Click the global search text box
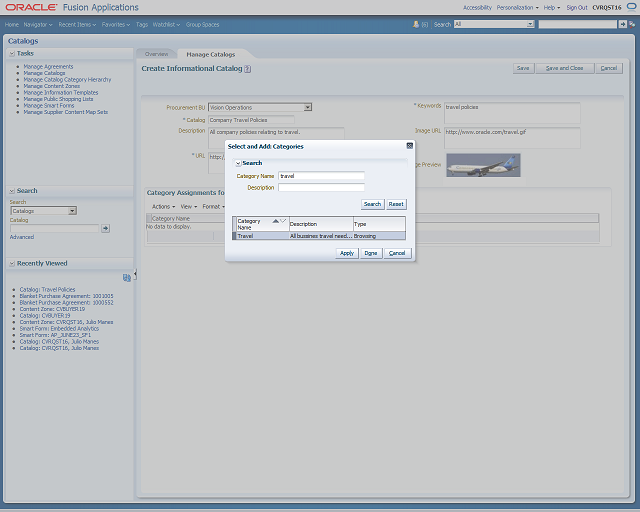The image size is (640, 512). [x=577, y=24]
